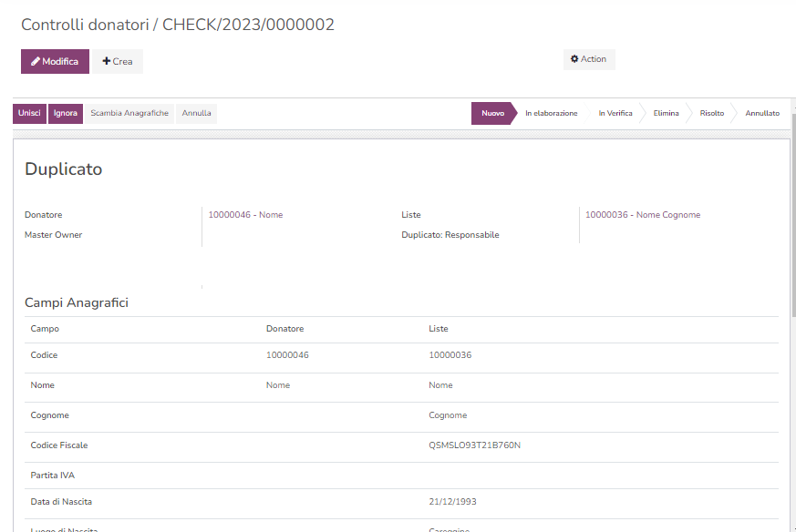Set status to In Verifica
This screenshot has height=532, width=796.
coord(615,114)
